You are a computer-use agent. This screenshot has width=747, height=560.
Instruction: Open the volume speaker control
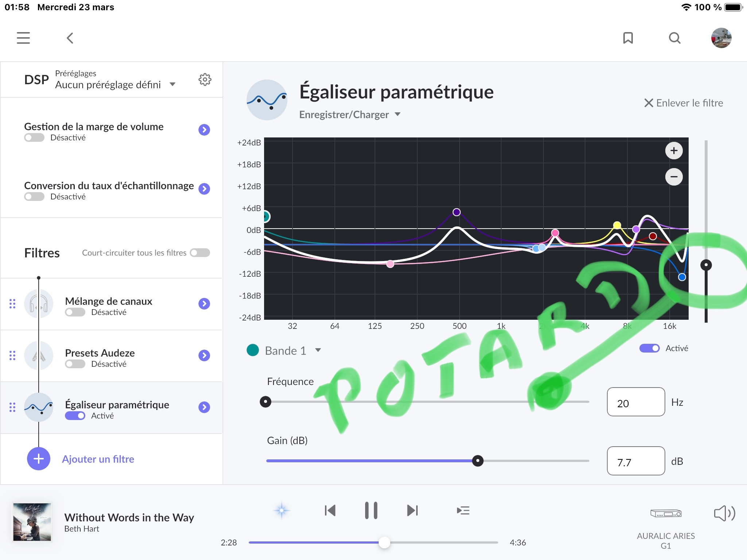coord(724,513)
